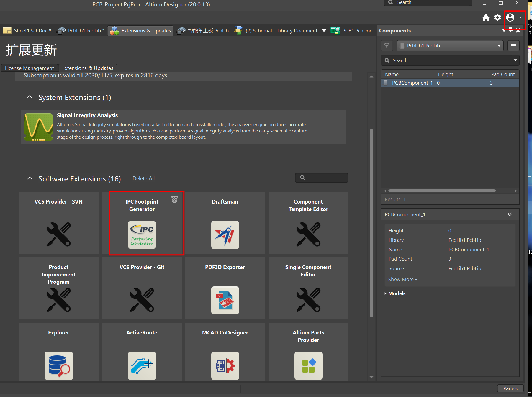Click the extensions search field
This screenshot has width=532, height=397.
pyautogui.click(x=322, y=178)
